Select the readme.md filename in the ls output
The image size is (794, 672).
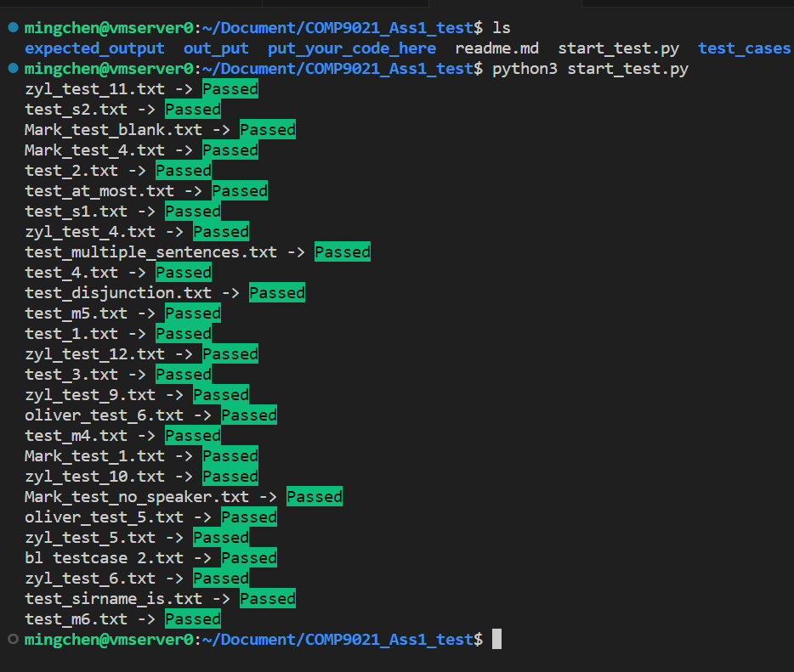[x=496, y=48]
